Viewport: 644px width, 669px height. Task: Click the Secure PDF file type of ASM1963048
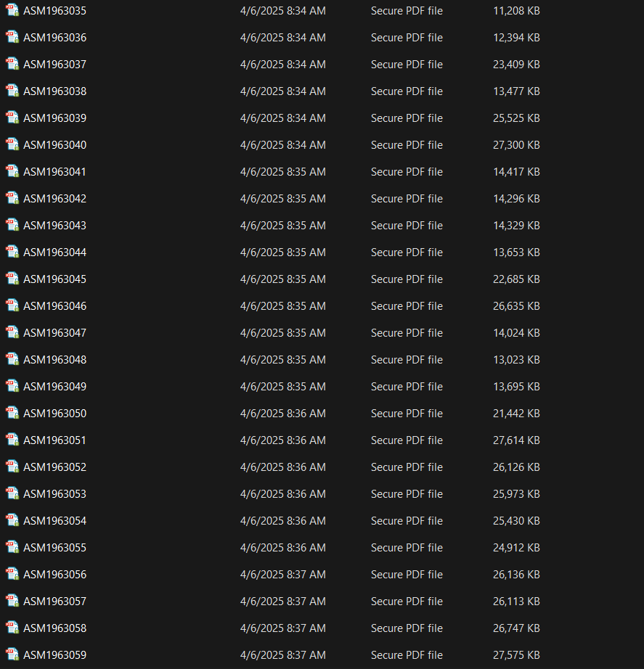coord(407,360)
